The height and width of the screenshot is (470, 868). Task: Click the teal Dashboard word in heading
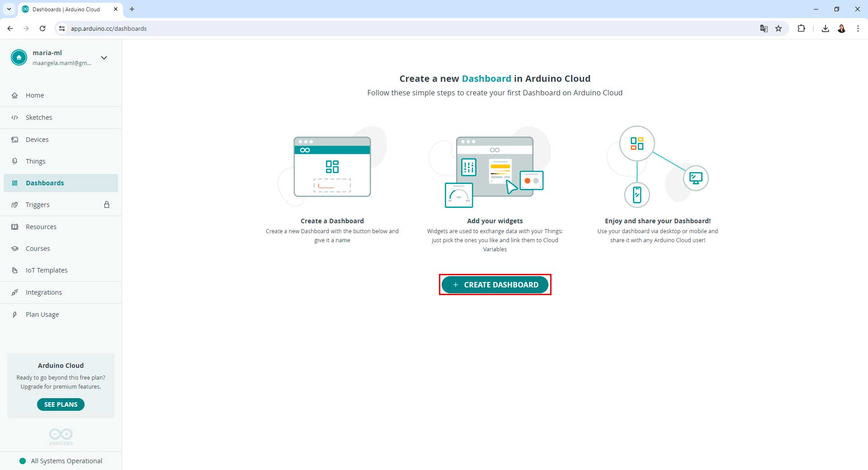click(486, 79)
